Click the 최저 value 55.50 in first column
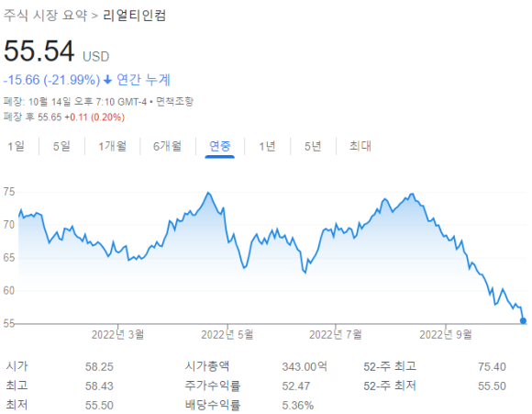This screenshot has height=414, width=532. (x=99, y=406)
